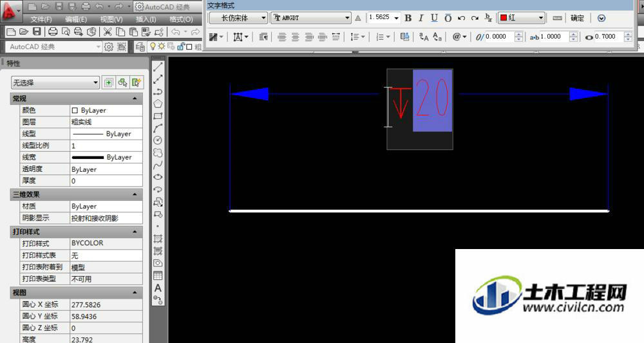Select the Arc tool

[158, 129]
